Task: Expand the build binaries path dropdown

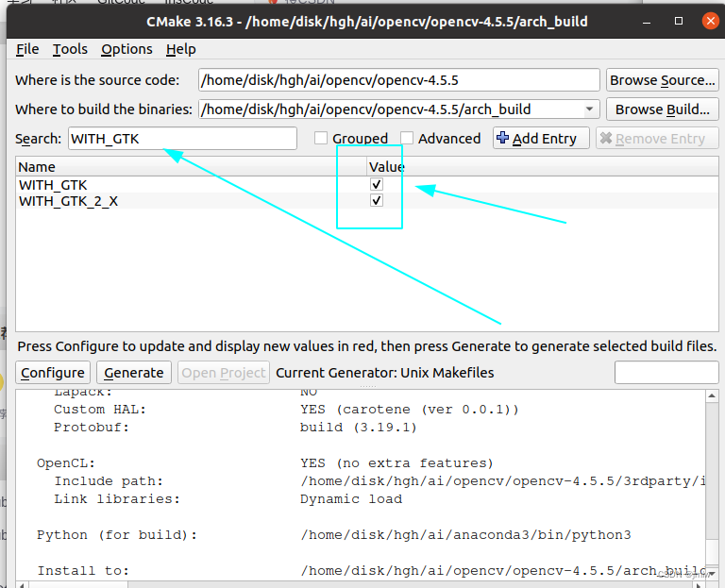Action: click(589, 109)
